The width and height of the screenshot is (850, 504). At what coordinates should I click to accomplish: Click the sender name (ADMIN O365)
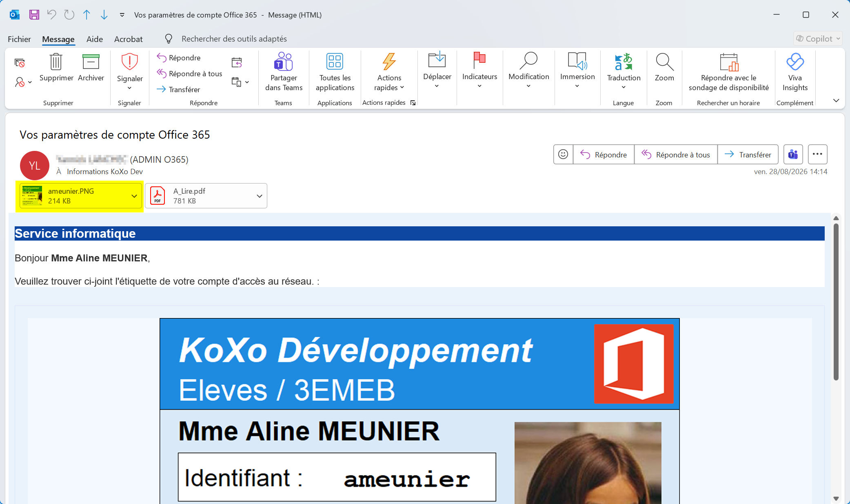point(122,159)
